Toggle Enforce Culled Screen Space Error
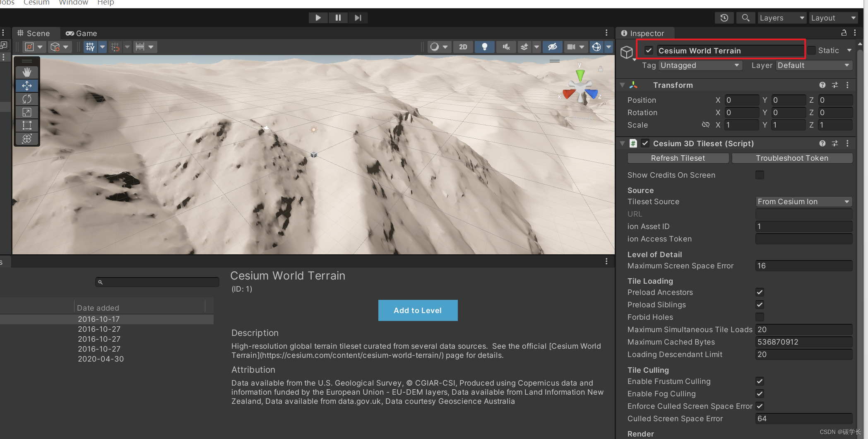 (760, 406)
